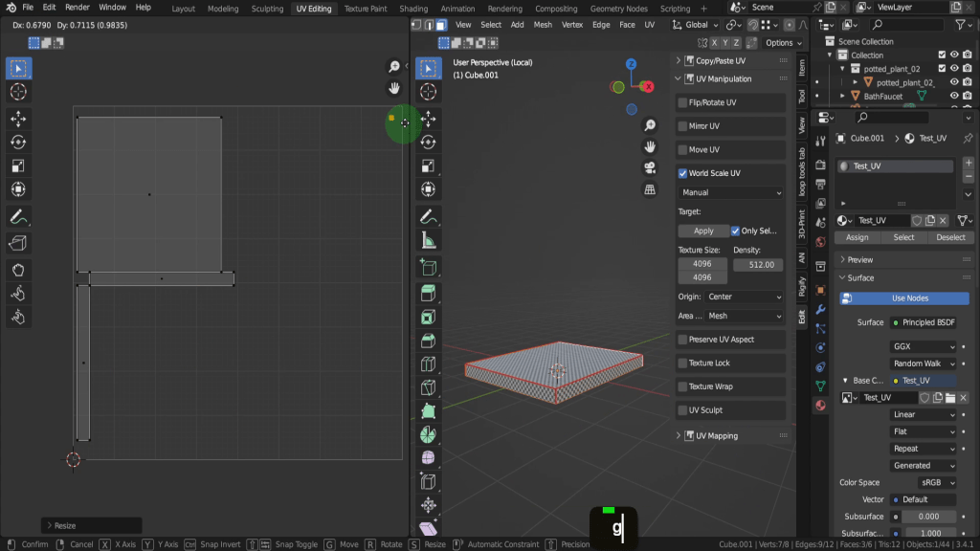
Task: Hide the BathFaucet object in outliner
Action: [953, 97]
